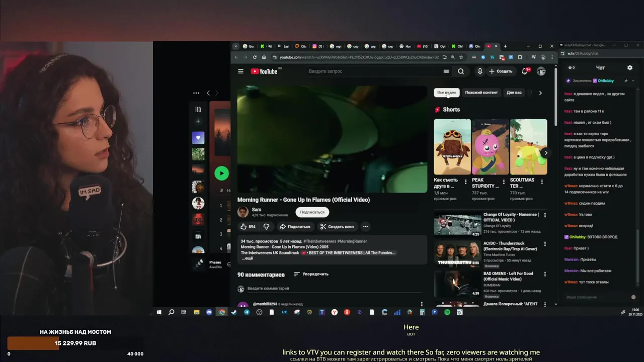
Task: Open AC/DC - Thunderstruck recommended video
Action: (457, 253)
